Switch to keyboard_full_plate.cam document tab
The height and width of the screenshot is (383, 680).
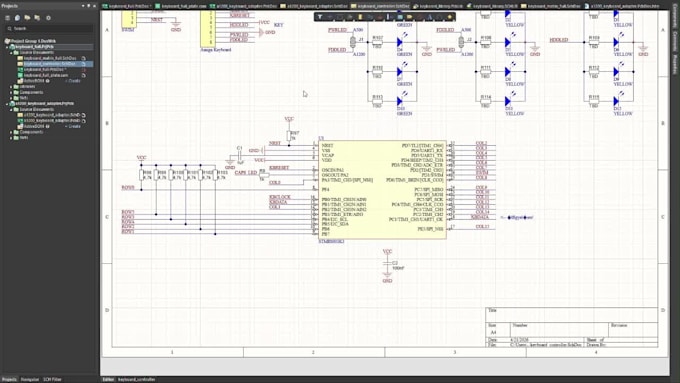pyautogui.click(x=181, y=6)
